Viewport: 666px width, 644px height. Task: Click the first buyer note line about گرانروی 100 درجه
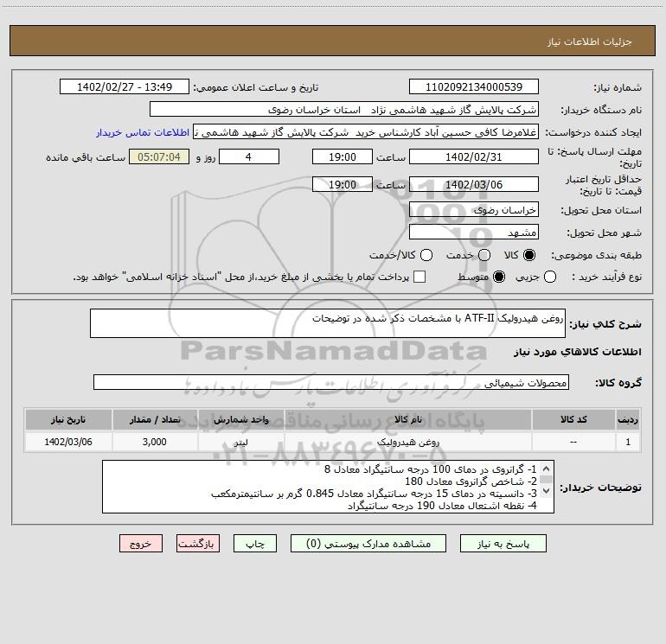[430, 469]
